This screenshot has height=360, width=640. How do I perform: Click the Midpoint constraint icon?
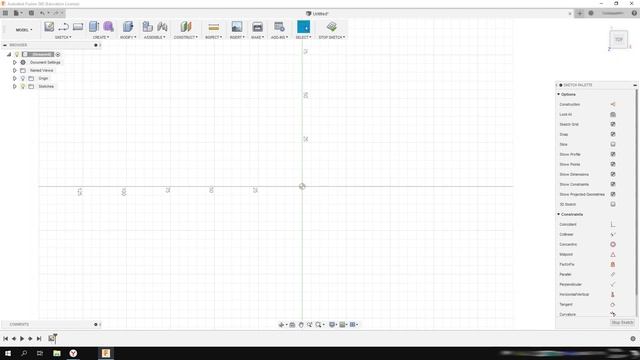pyautogui.click(x=613, y=254)
